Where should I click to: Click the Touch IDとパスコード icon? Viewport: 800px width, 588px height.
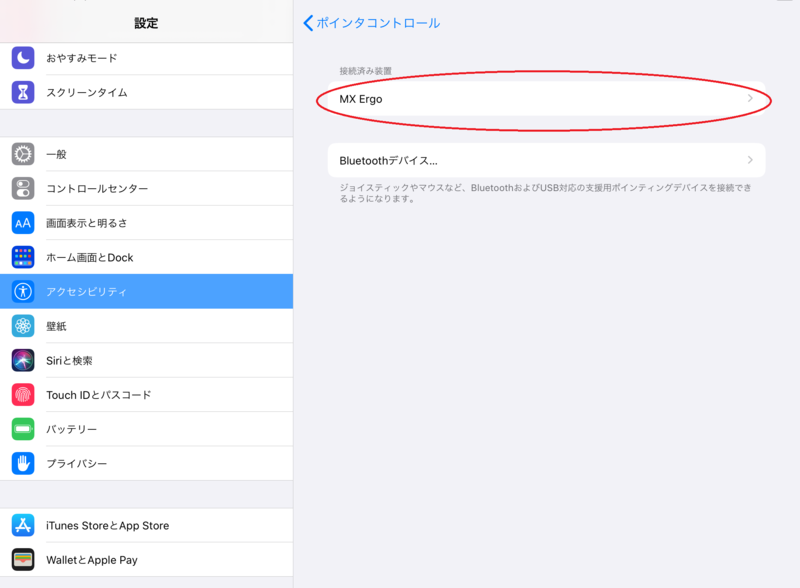[x=21, y=394]
